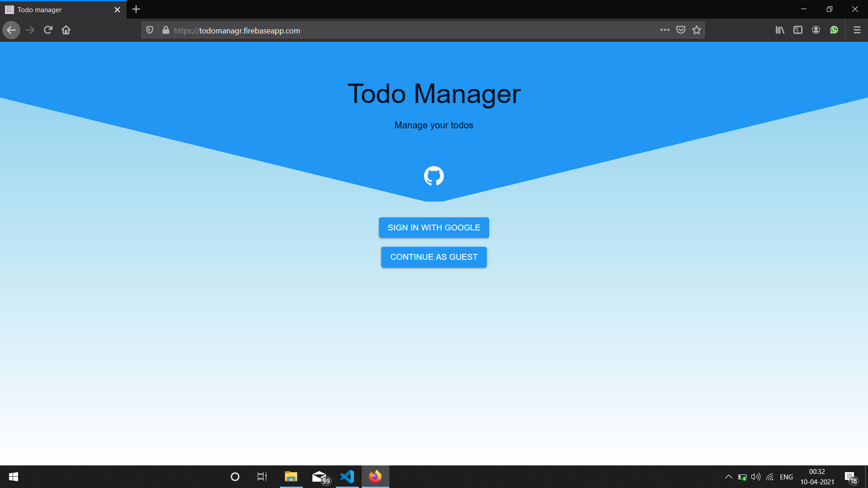Continue as guest button
This screenshot has height=488, width=868.
coord(434,257)
